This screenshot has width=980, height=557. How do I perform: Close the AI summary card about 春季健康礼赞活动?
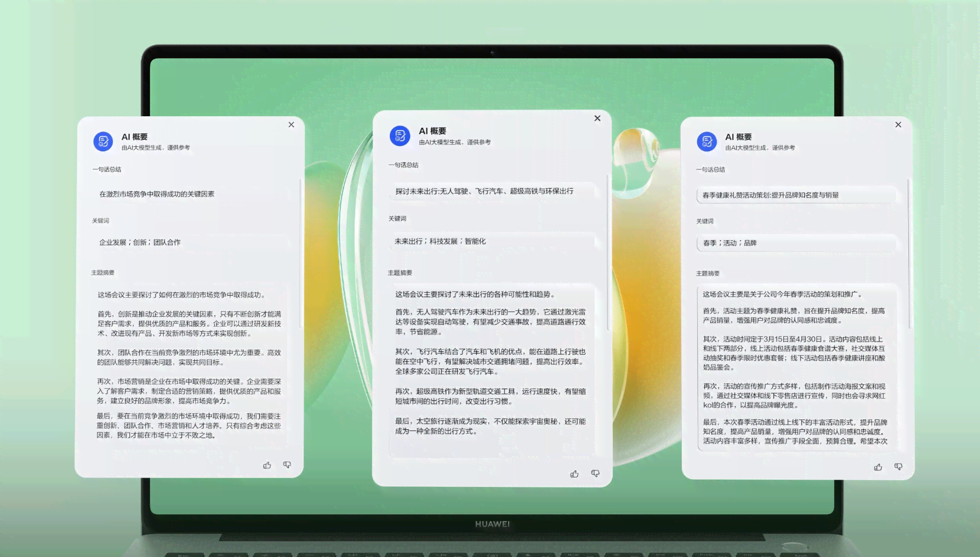898,124
